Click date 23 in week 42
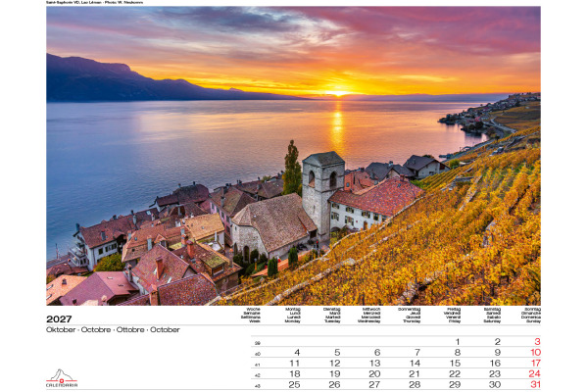 [x=495, y=374]
